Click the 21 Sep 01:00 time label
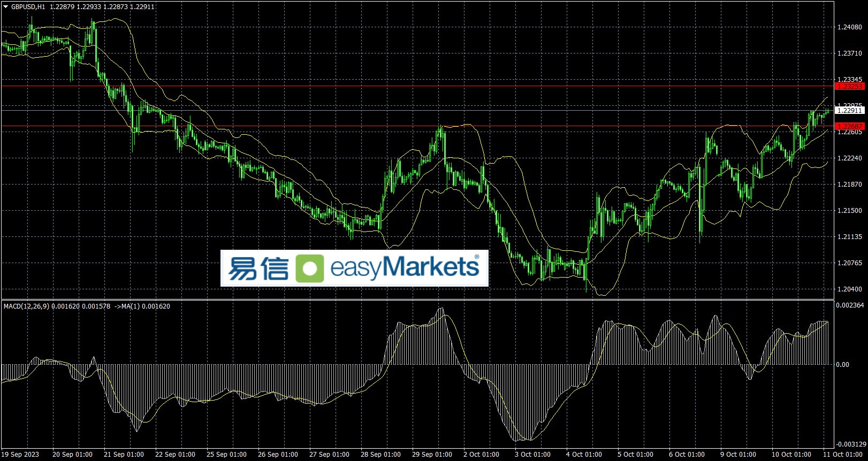Screen dimensions: 868x461 (124, 455)
